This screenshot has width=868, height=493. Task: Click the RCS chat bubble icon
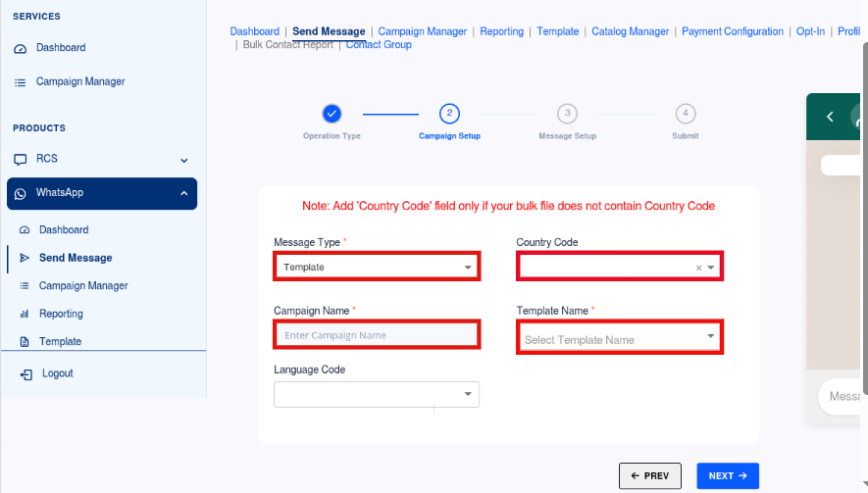[20, 160]
